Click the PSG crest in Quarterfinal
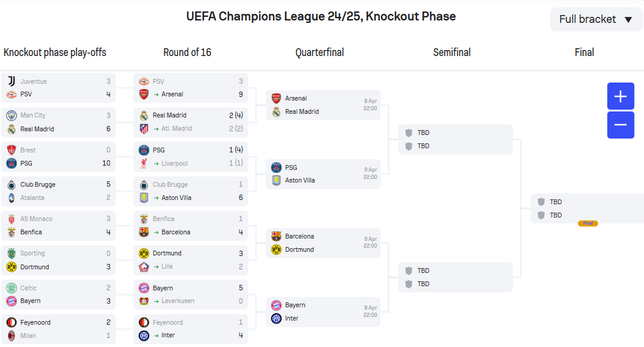Viewport: 644px width, 347px height. point(276,167)
